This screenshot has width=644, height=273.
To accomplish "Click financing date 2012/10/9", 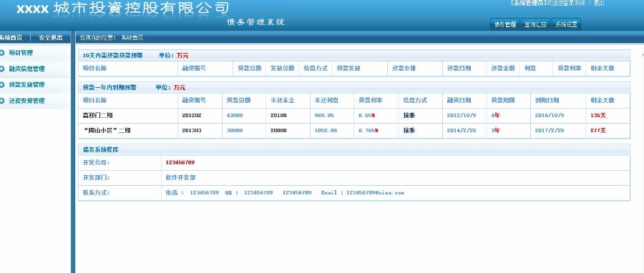I will pyautogui.click(x=462, y=116).
